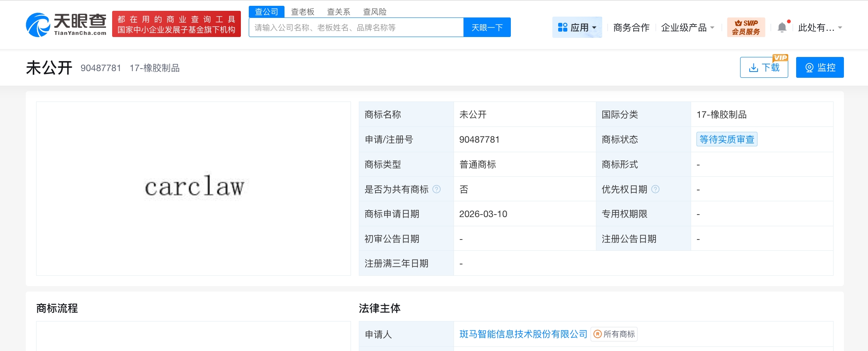Click help icon beside 优先权日期
The image size is (868, 351).
click(x=655, y=189)
